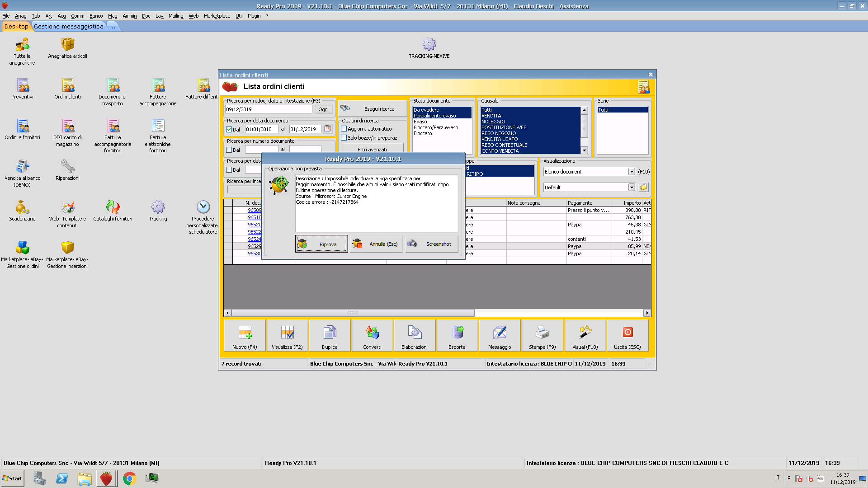This screenshot has height=488, width=868.
Task: Click Elaborazioni toolbar button
Action: (x=415, y=336)
